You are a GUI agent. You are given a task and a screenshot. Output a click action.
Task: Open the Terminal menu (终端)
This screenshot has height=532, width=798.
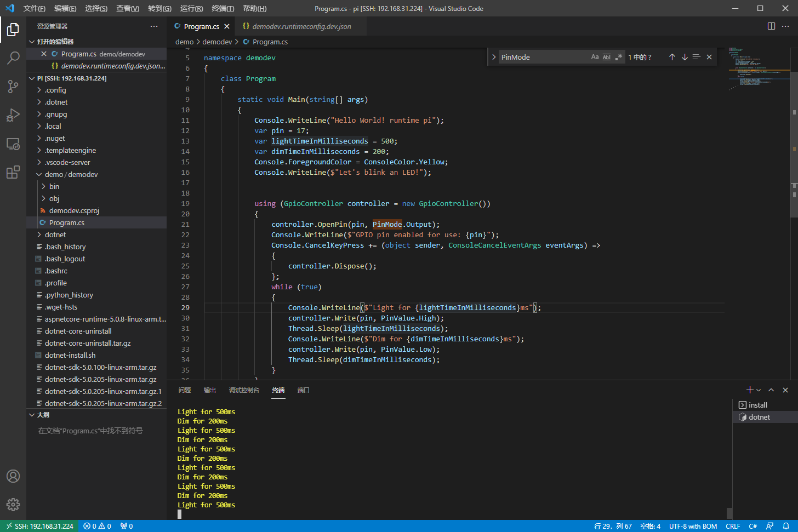[x=223, y=8]
